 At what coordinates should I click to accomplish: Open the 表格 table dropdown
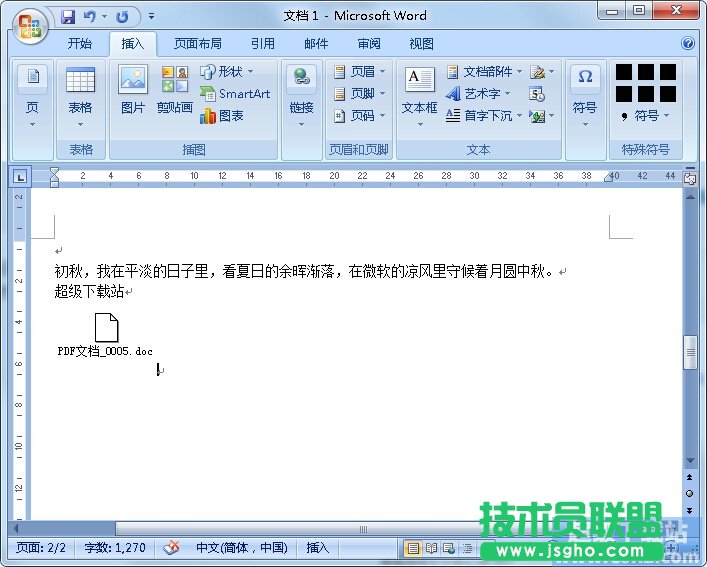pos(80,93)
